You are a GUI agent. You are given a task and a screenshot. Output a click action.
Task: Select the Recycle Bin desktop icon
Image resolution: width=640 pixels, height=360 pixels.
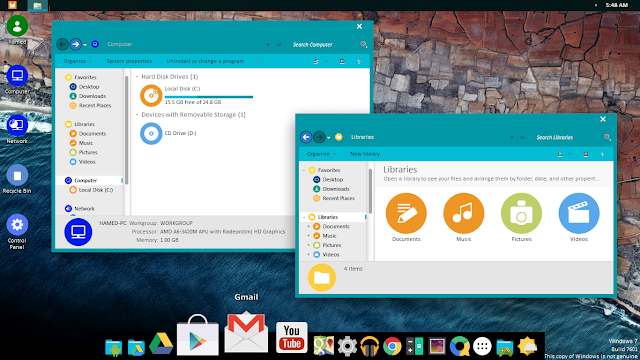(17, 179)
